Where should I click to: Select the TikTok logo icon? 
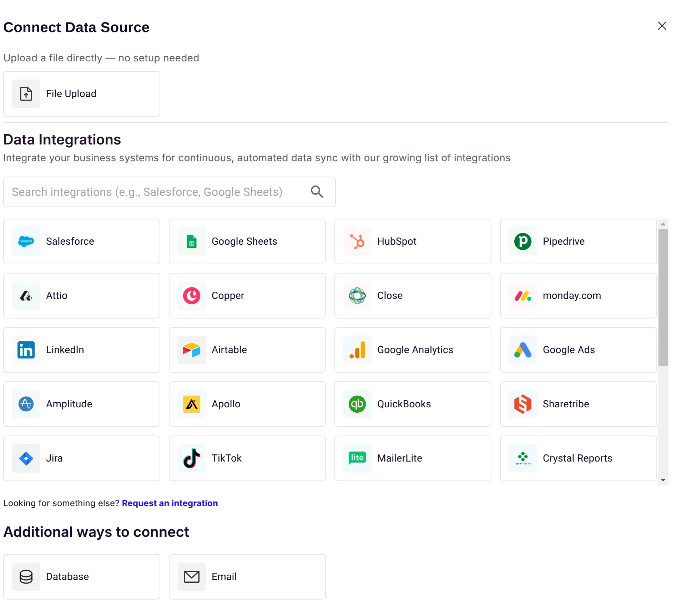tap(192, 458)
